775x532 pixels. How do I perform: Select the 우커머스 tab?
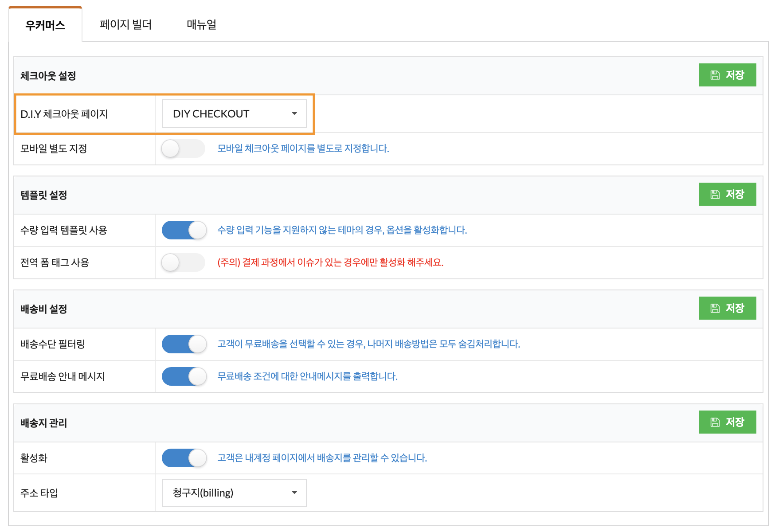(45, 25)
